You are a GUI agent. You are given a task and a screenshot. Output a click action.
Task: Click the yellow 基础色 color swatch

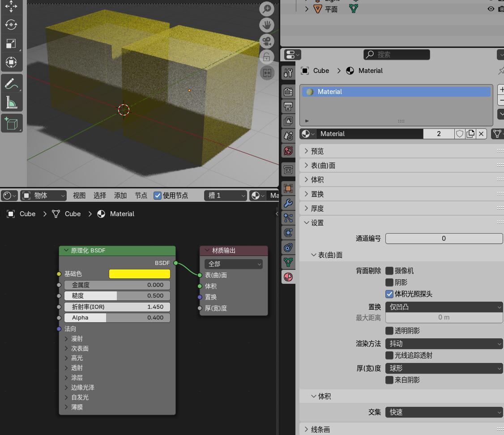[x=139, y=273]
